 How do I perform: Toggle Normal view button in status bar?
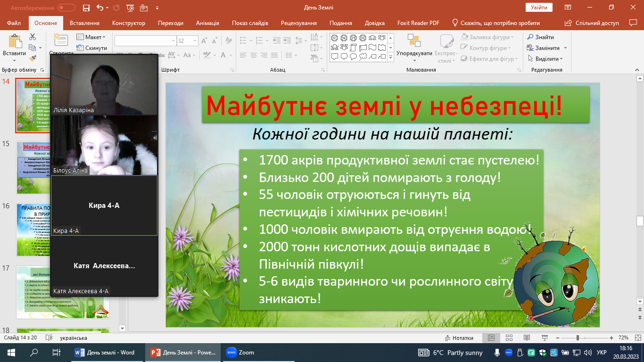click(x=491, y=338)
